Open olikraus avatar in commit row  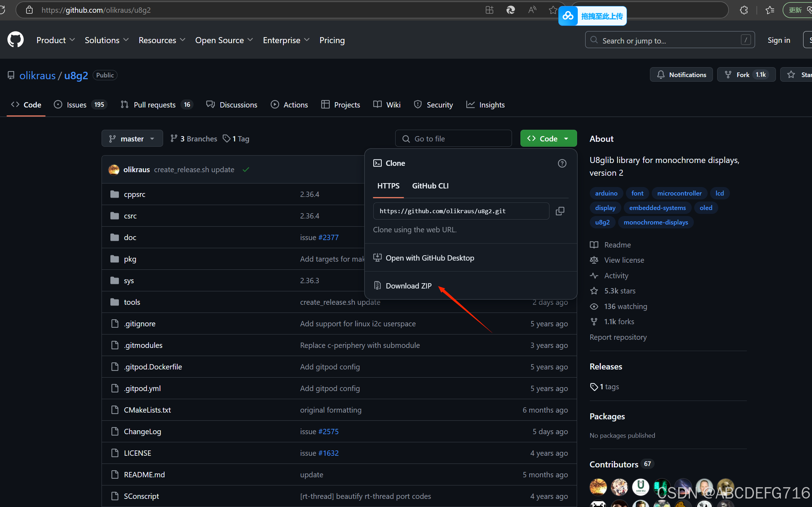114,170
